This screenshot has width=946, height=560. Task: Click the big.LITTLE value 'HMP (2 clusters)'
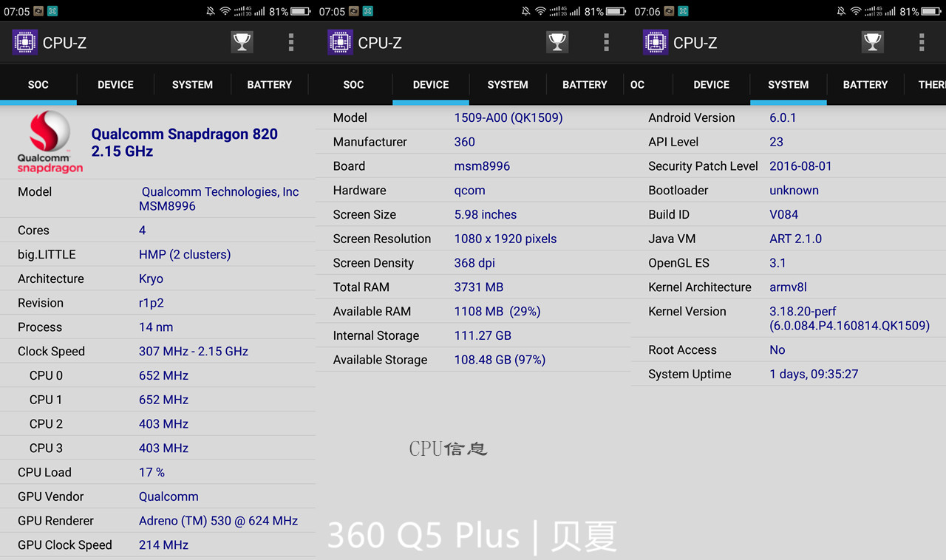tap(185, 254)
